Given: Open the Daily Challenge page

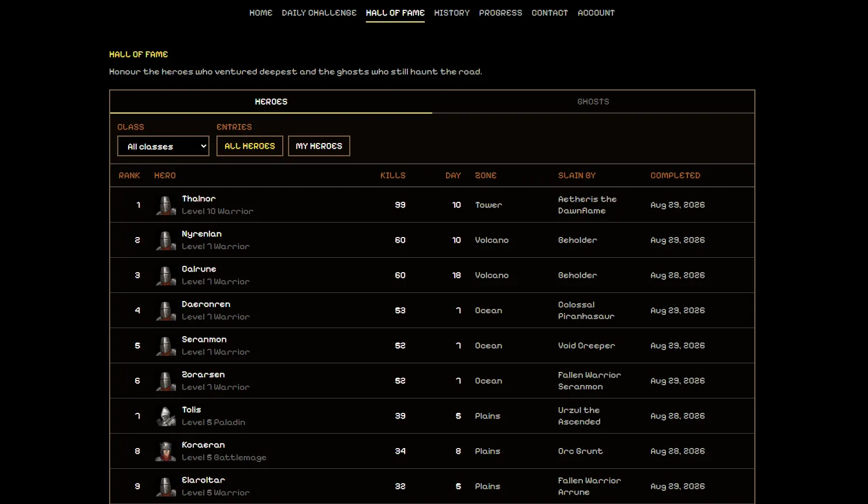Looking at the screenshot, I should click(x=319, y=13).
